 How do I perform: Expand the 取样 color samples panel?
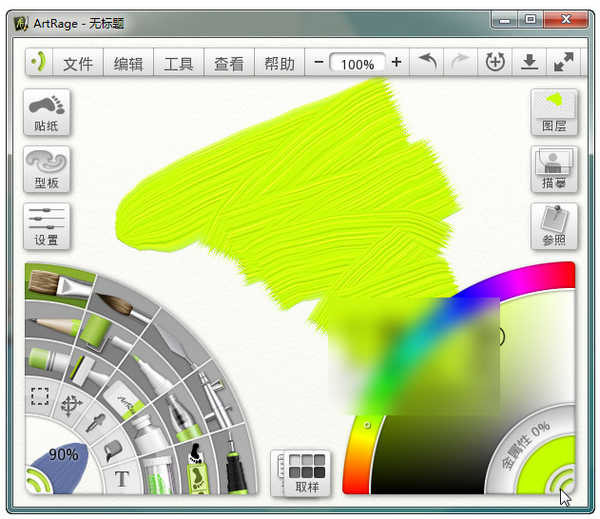coord(306,473)
